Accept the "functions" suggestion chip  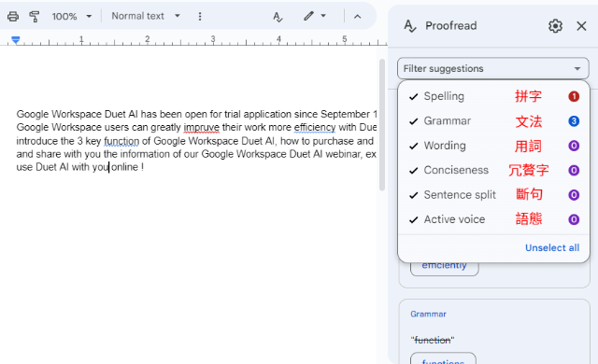coord(443,358)
